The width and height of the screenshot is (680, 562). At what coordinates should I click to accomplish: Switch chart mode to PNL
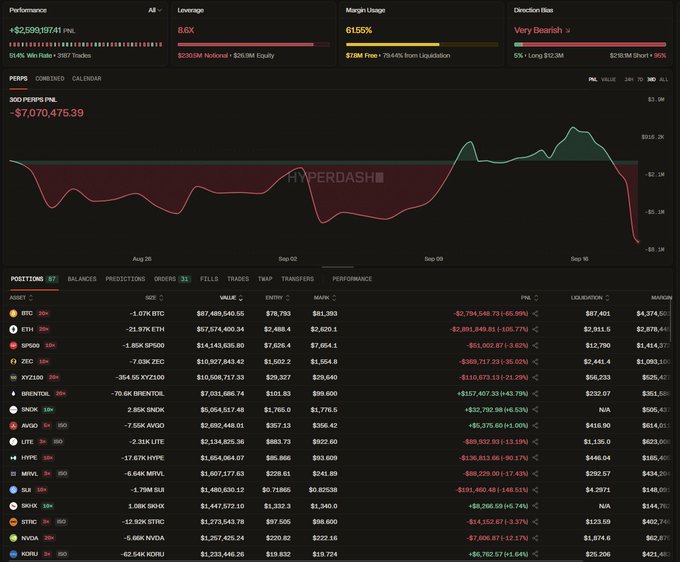[592, 79]
